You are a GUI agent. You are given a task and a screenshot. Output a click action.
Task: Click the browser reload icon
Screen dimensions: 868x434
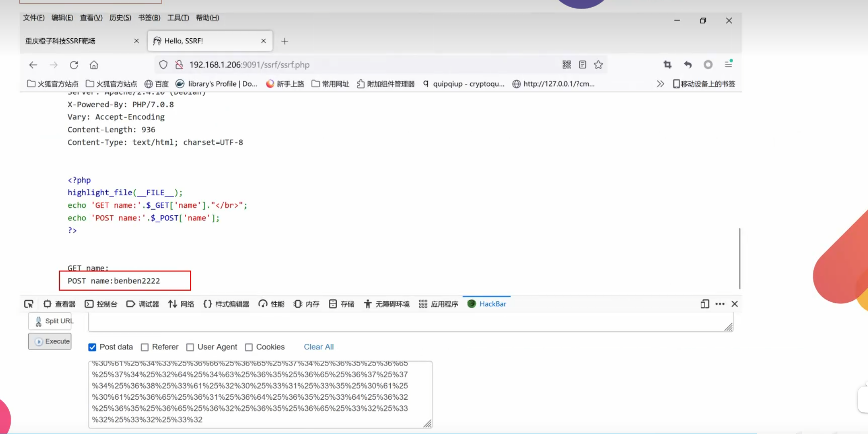tap(74, 65)
